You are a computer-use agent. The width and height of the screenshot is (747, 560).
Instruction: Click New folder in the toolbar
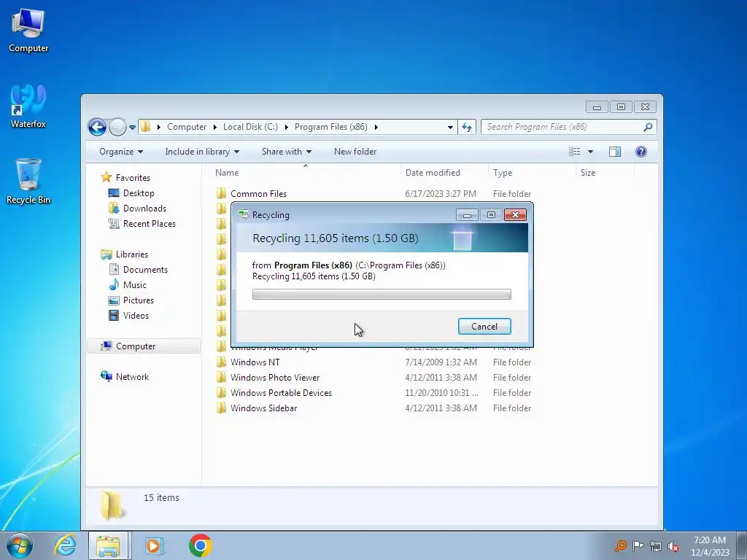[355, 152]
